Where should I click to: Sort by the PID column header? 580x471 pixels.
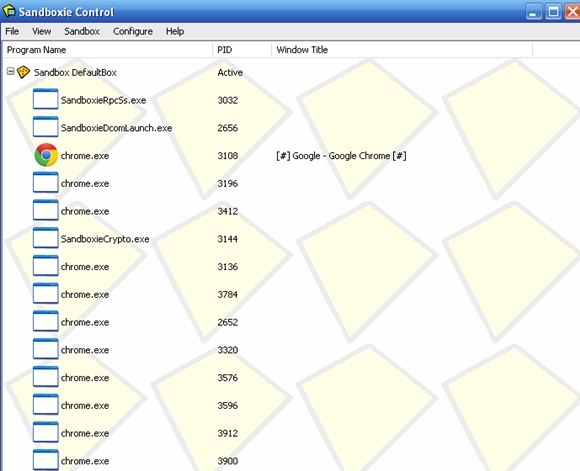pos(242,50)
